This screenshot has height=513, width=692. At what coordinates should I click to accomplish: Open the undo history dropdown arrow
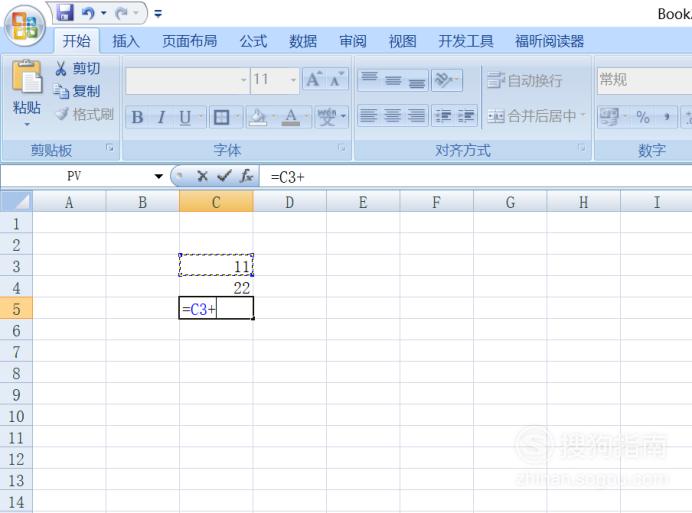point(104,13)
